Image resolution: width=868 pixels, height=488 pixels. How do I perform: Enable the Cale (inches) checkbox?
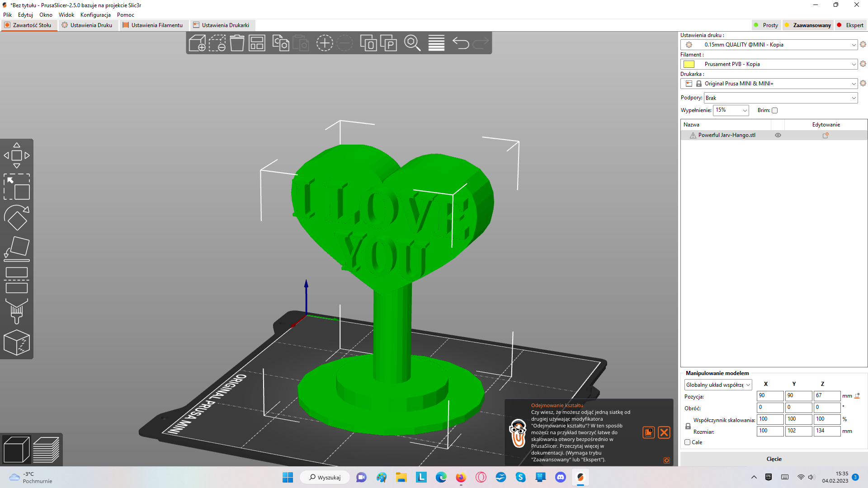click(x=688, y=442)
